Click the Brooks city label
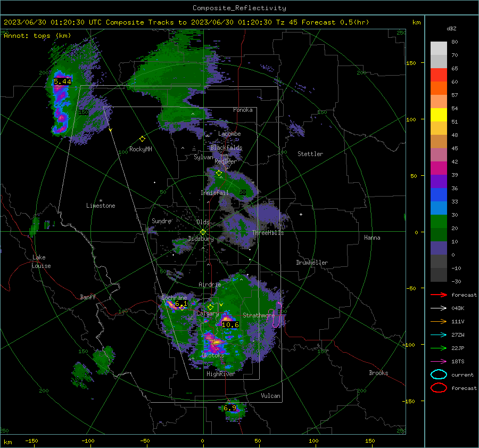This screenshot has width=479, height=448. pos(378,373)
